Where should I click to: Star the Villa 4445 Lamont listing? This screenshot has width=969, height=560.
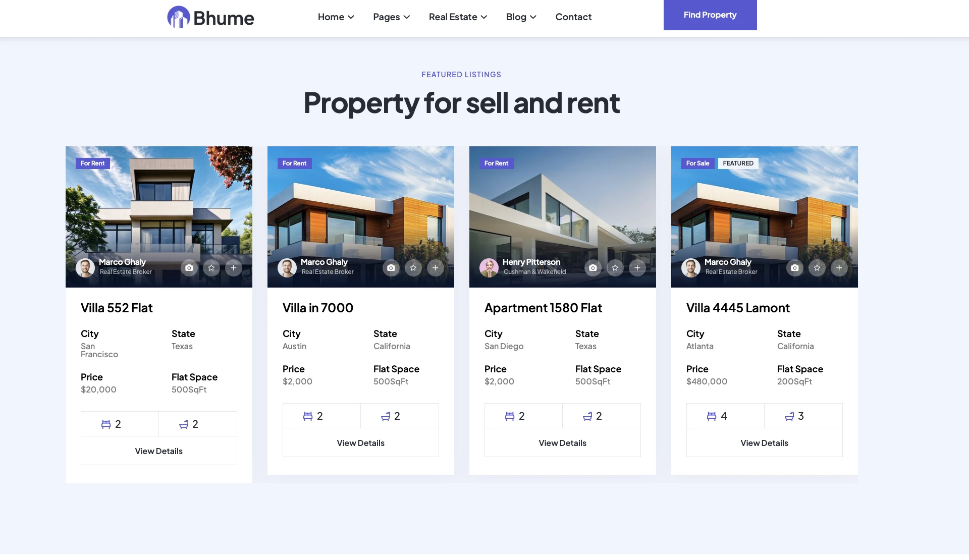(817, 268)
